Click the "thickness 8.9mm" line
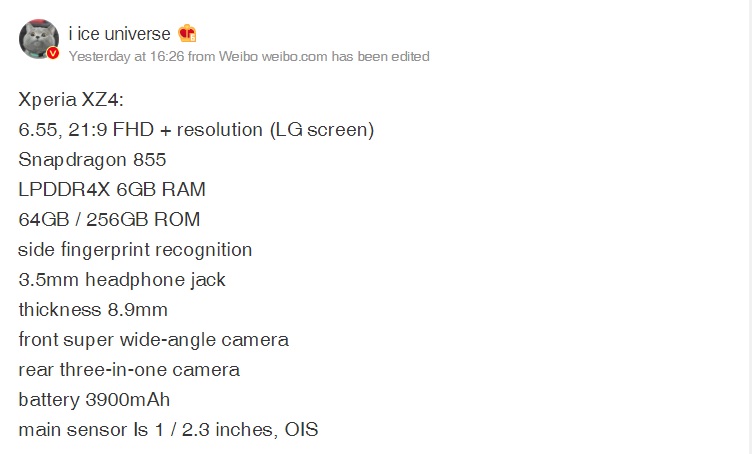Screen dimensions: 752x454 pyautogui.click(x=93, y=310)
